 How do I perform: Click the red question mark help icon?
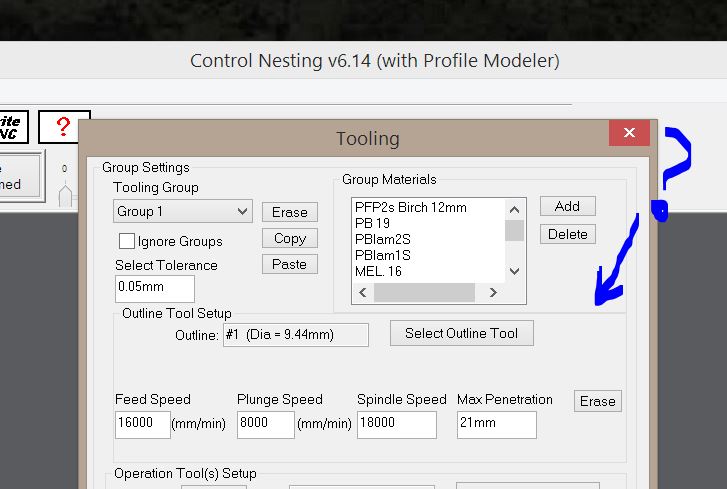click(x=64, y=127)
